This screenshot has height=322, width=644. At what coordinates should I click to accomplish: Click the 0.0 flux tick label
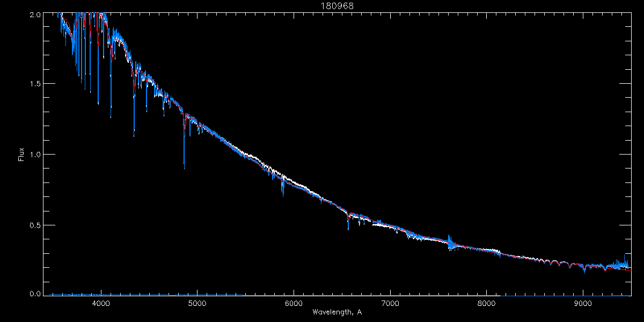click(35, 294)
